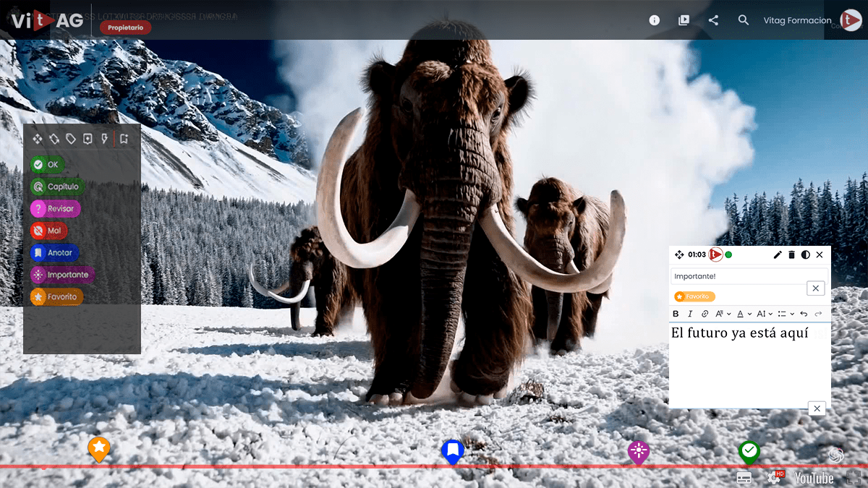Image resolution: width=868 pixels, height=488 pixels.
Task: Click the move handle in tag panel
Action: (37, 139)
